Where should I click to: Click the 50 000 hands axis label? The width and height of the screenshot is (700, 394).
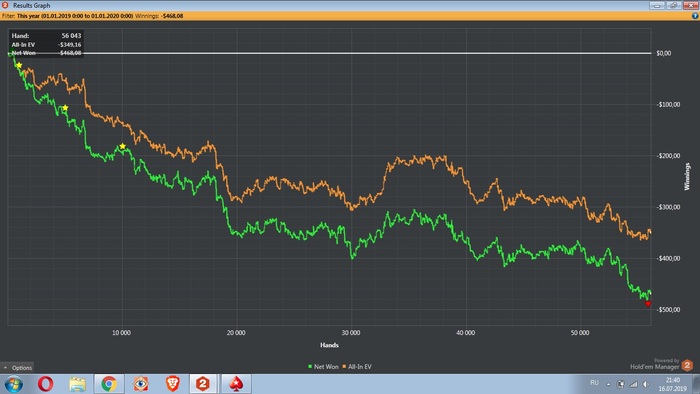coord(580,333)
